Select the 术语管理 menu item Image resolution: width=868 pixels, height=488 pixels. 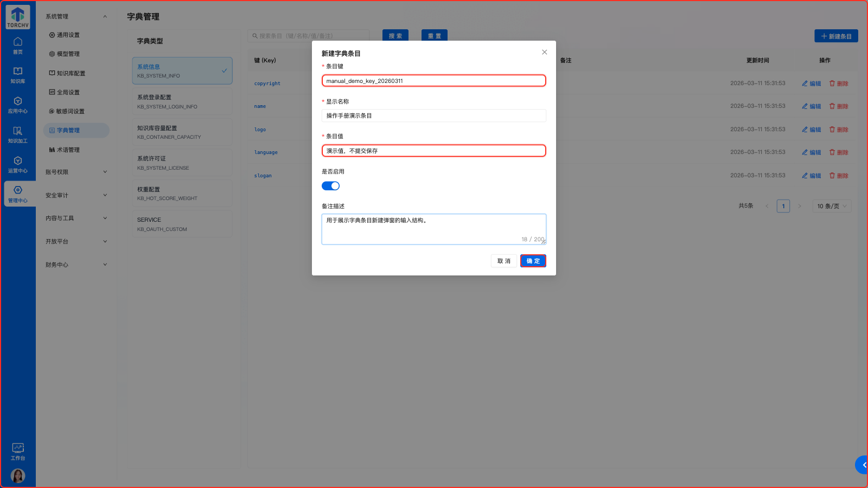pos(68,150)
